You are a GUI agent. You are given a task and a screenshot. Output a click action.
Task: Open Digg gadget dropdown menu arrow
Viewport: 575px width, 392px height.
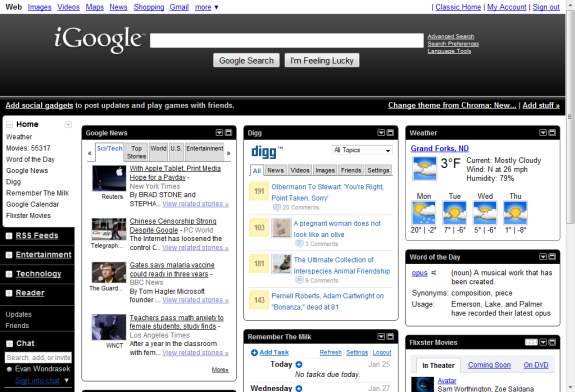(381, 132)
